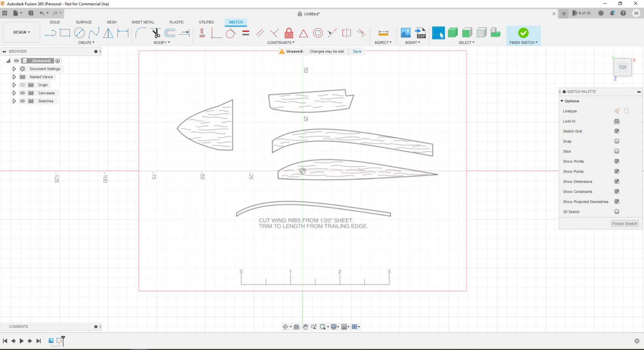Expand the Origin node
This screenshot has width=644, height=350.
pyautogui.click(x=14, y=85)
